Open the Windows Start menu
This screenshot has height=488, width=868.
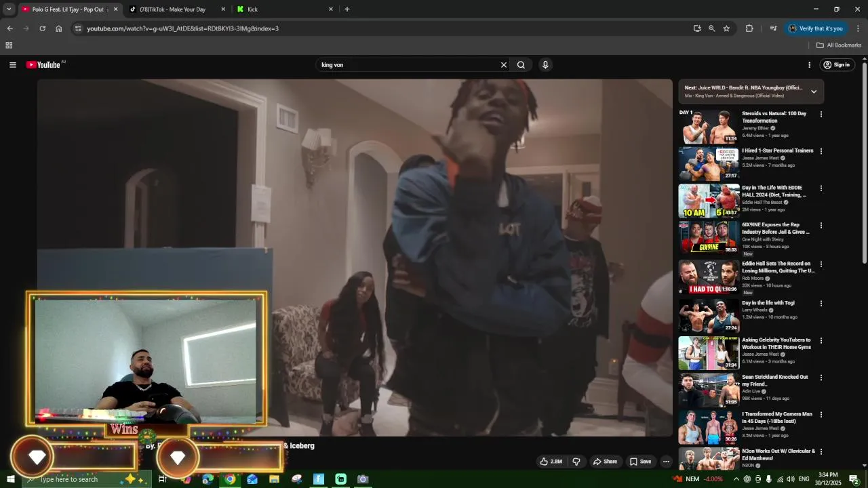(x=11, y=479)
